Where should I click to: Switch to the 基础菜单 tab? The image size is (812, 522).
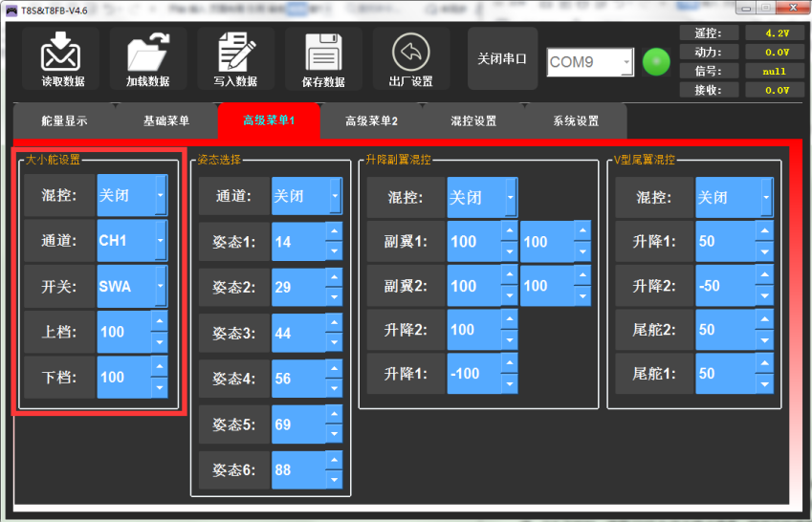[166, 121]
